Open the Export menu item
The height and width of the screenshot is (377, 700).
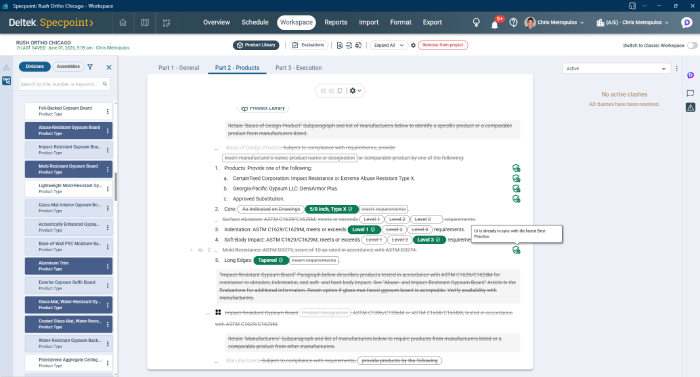click(x=432, y=22)
